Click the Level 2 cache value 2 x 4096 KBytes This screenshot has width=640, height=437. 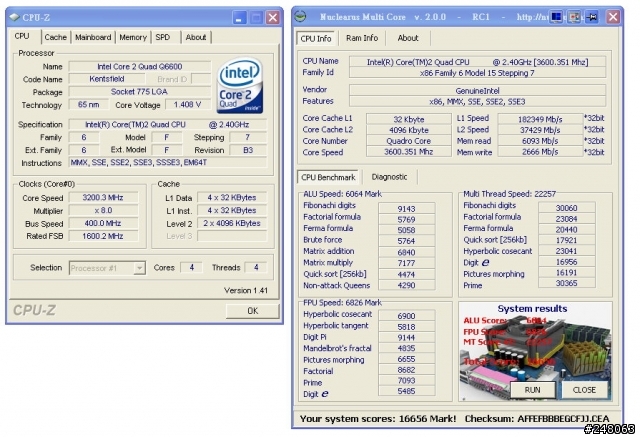[232, 223]
